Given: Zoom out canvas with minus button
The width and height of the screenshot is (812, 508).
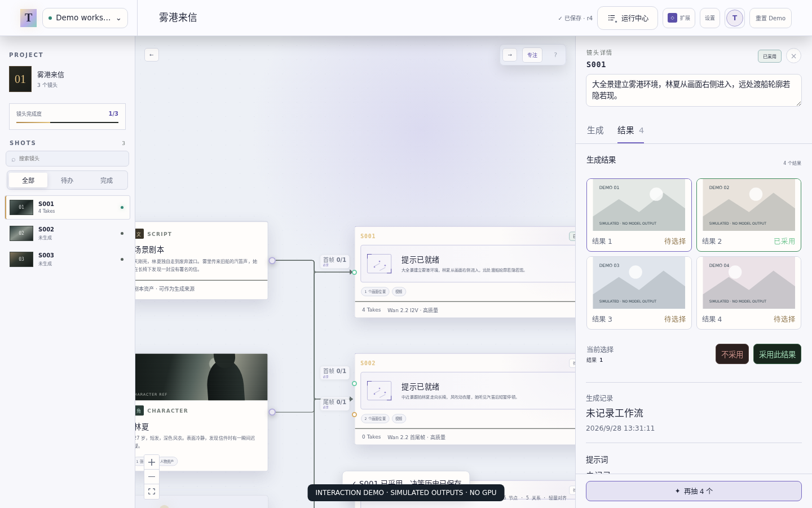Looking at the screenshot, I should point(152,477).
